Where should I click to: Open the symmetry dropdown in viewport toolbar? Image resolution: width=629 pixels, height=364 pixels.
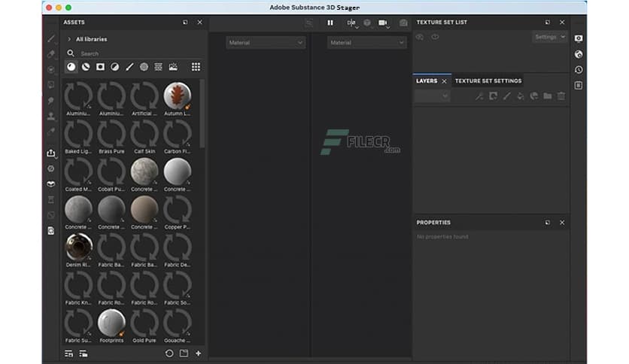(x=352, y=23)
